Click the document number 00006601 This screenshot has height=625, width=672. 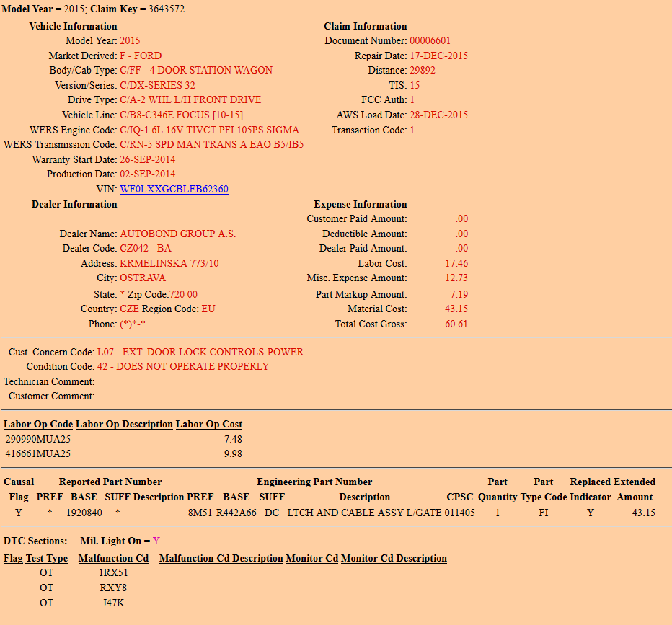[x=430, y=41]
